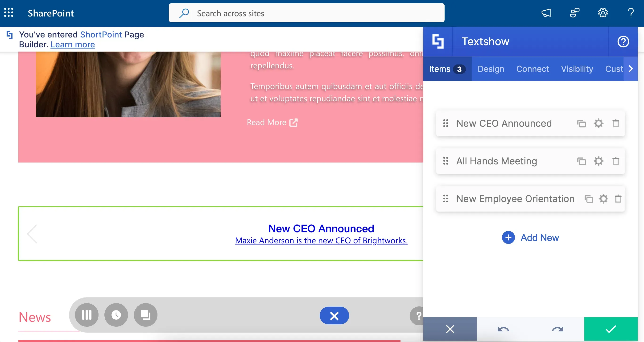Switch to the Design tab
Image resolution: width=644 pixels, height=342 pixels.
[491, 69]
